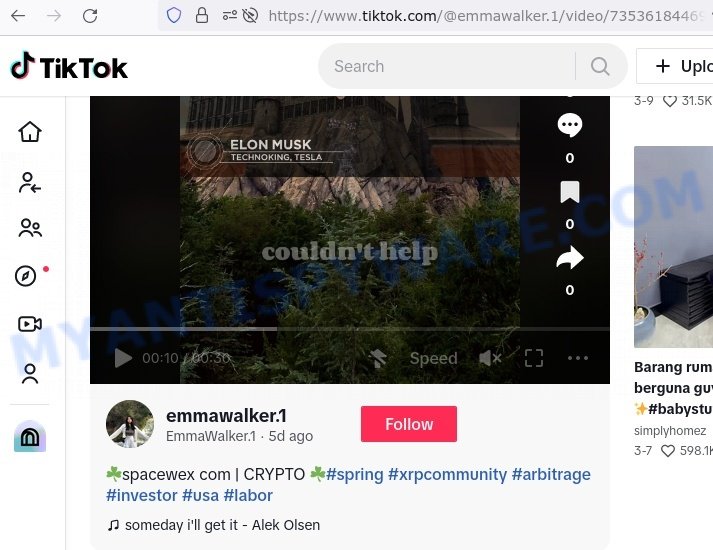Click the #xrpcommunity hashtag link
The image size is (713, 550).
[x=447, y=475]
